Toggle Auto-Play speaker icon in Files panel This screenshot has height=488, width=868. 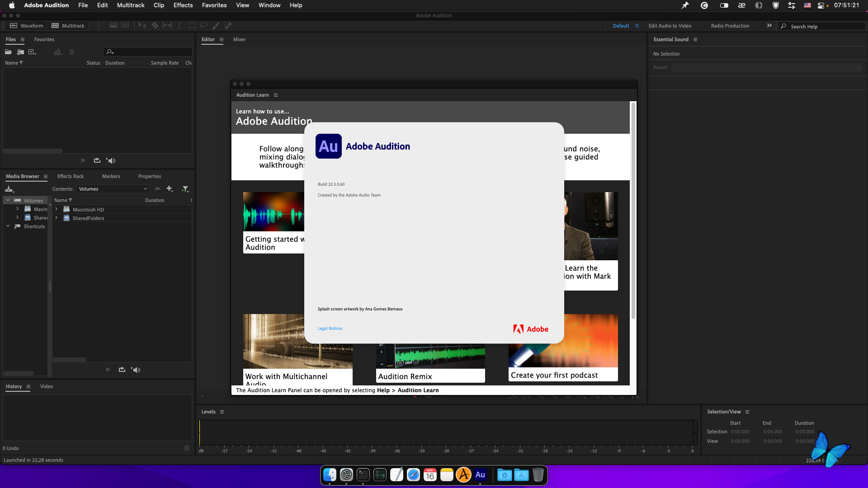pos(111,160)
